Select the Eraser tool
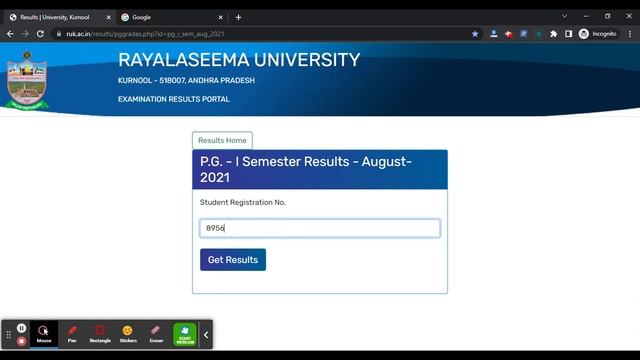This screenshot has height=360, width=640. coord(156,334)
